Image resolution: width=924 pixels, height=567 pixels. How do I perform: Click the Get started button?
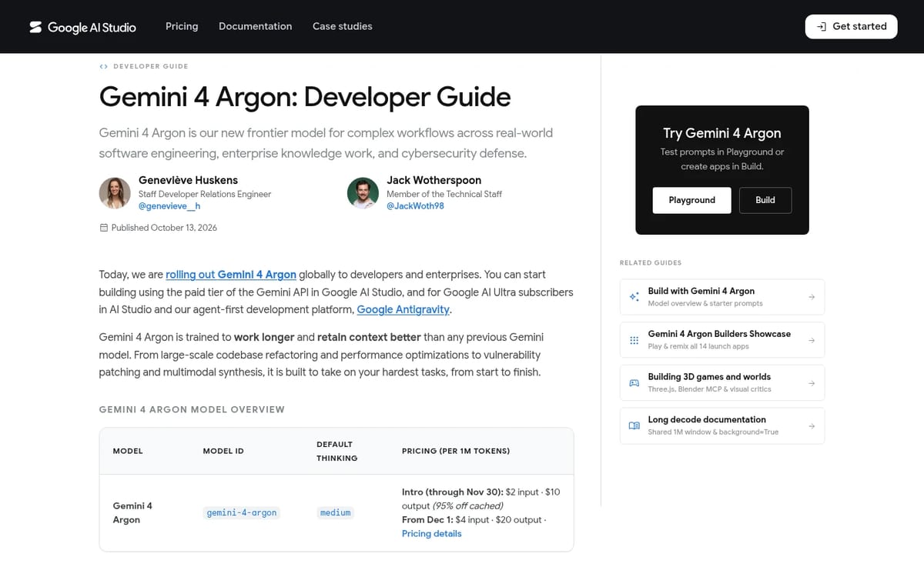(851, 26)
